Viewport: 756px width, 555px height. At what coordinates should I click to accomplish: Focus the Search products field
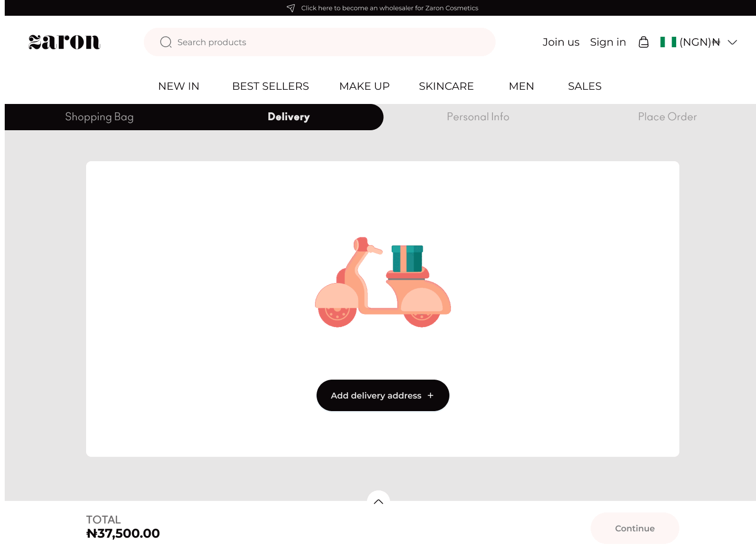320,42
